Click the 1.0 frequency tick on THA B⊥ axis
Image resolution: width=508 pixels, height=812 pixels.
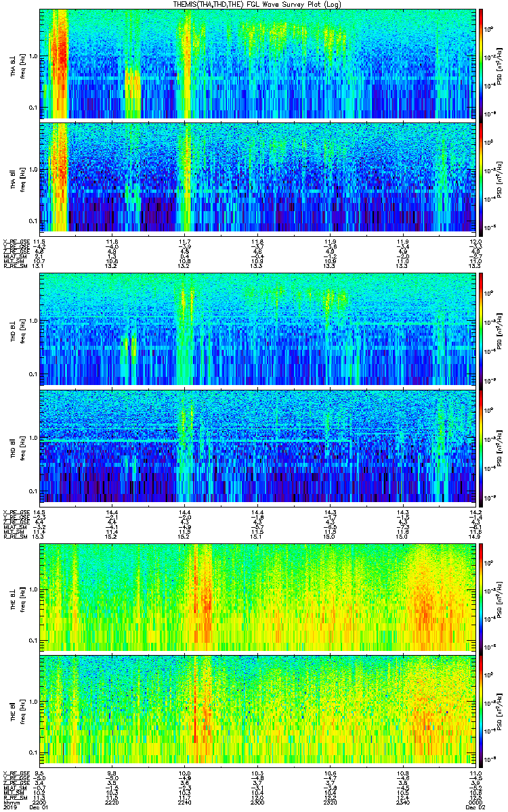(33, 56)
